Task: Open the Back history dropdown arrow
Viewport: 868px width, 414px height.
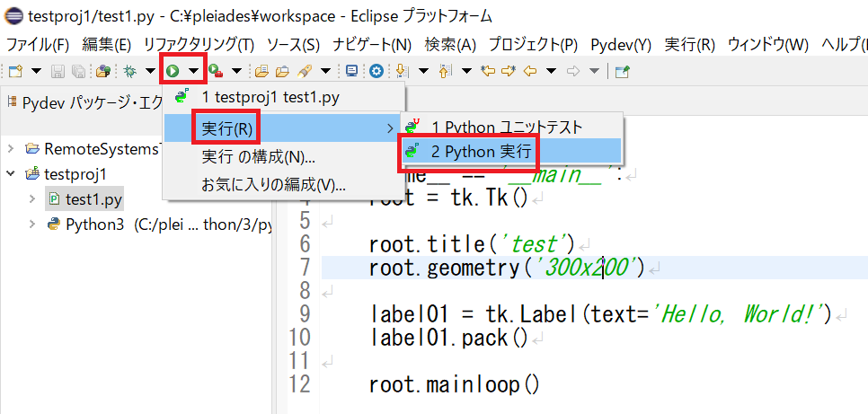Action: coord(551,71)
